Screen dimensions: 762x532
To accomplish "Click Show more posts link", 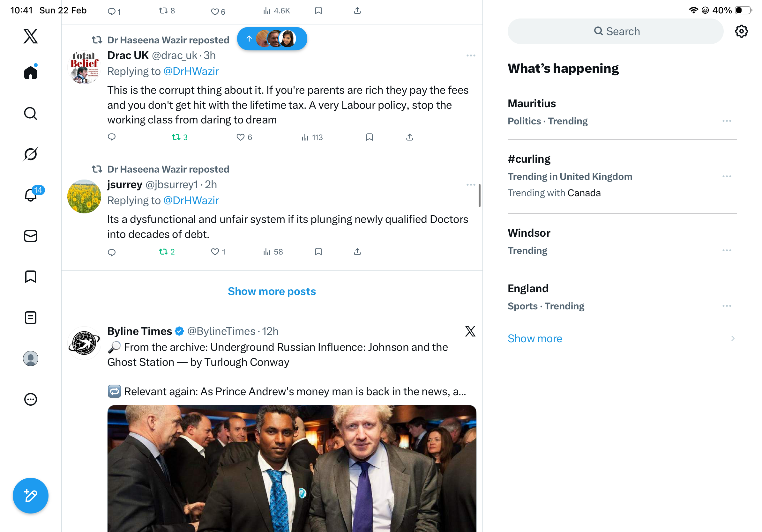I will coord(272,291).
